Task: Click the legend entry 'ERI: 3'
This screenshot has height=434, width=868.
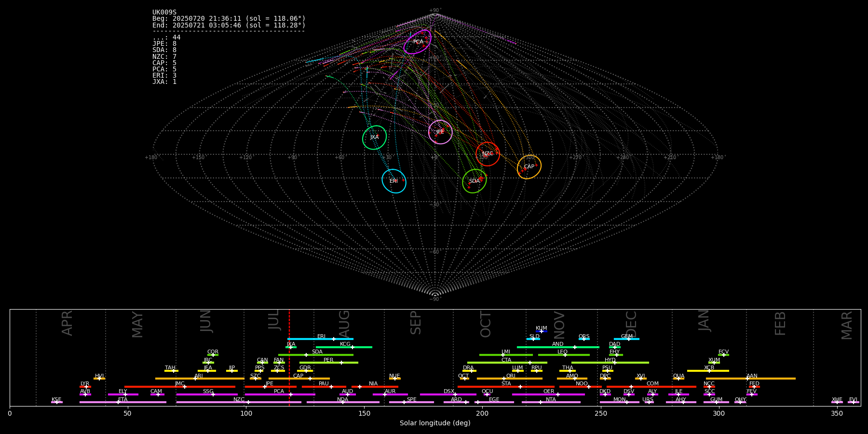Action: coord(164,76)
